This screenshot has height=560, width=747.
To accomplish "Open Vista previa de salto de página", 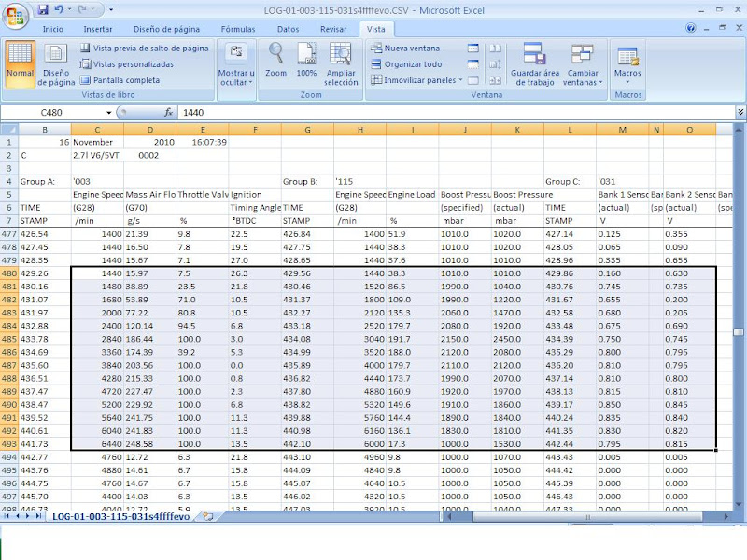I will 145,49.
